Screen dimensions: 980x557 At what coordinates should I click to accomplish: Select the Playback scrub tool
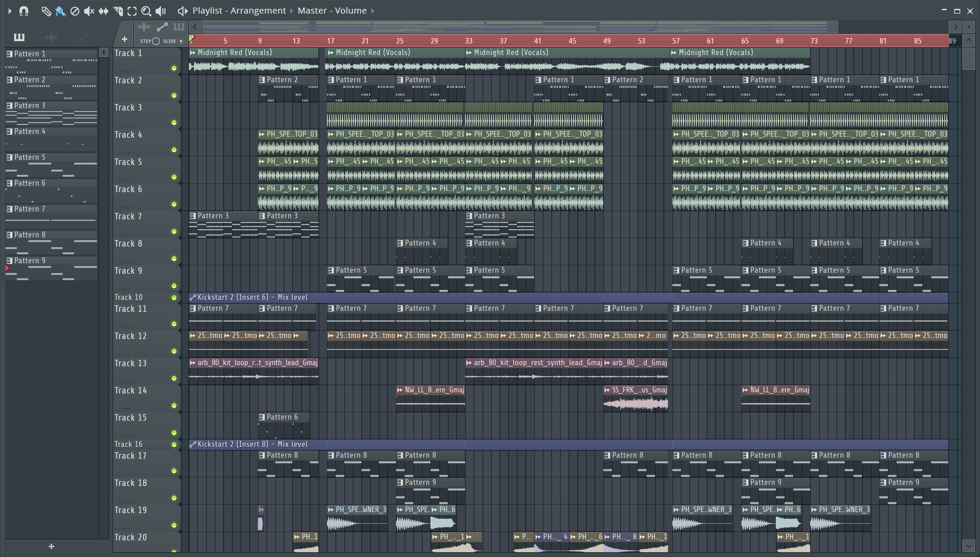click(x=161, y=11)
